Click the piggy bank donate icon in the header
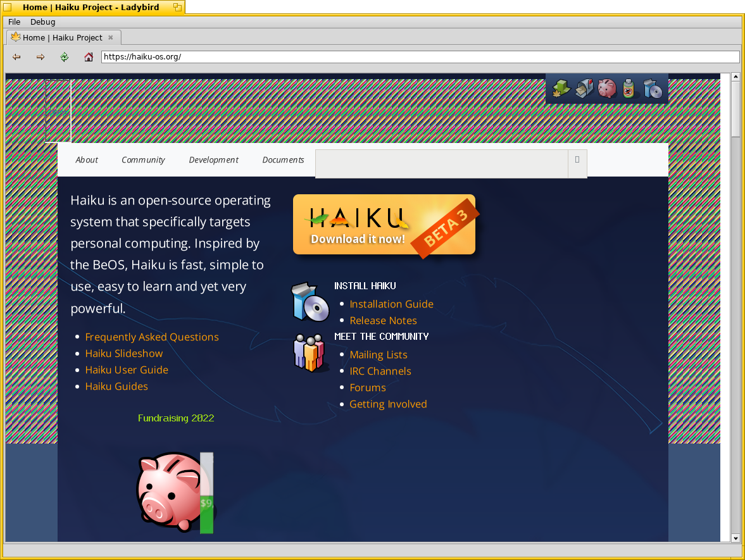The image size is (745, 560). click(x=606, y=89)
